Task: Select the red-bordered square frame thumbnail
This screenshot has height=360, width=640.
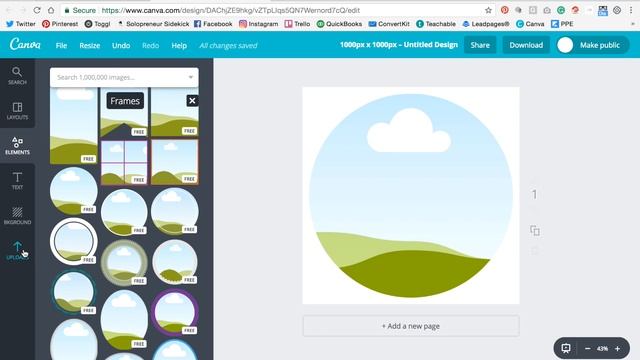Action: click(x=175, y=162)
